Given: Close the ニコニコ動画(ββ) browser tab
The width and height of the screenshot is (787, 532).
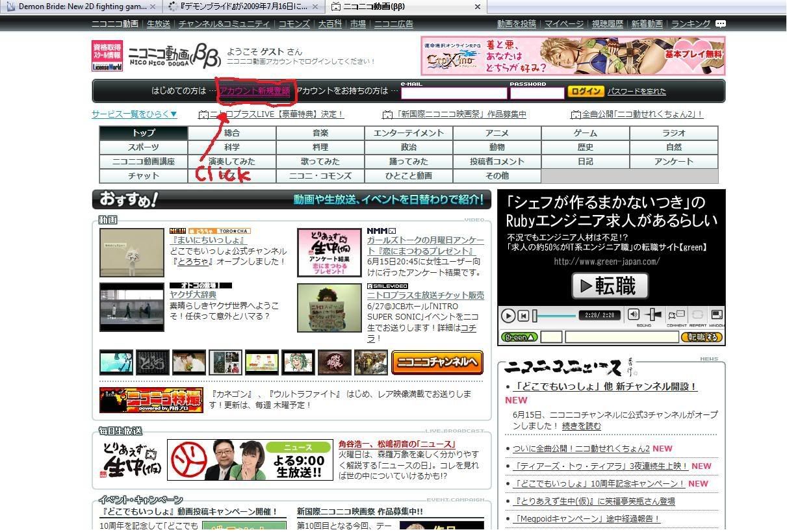Looking at the screenshot, I should point(477,6).
